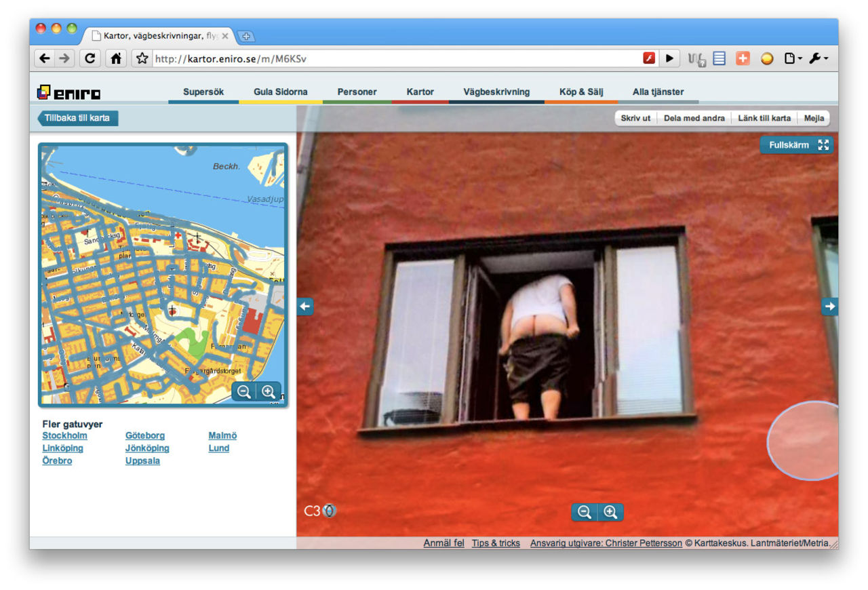Click the Skriv ut print button
Viewport: 868px width, 590px height.
click(635, 118)
